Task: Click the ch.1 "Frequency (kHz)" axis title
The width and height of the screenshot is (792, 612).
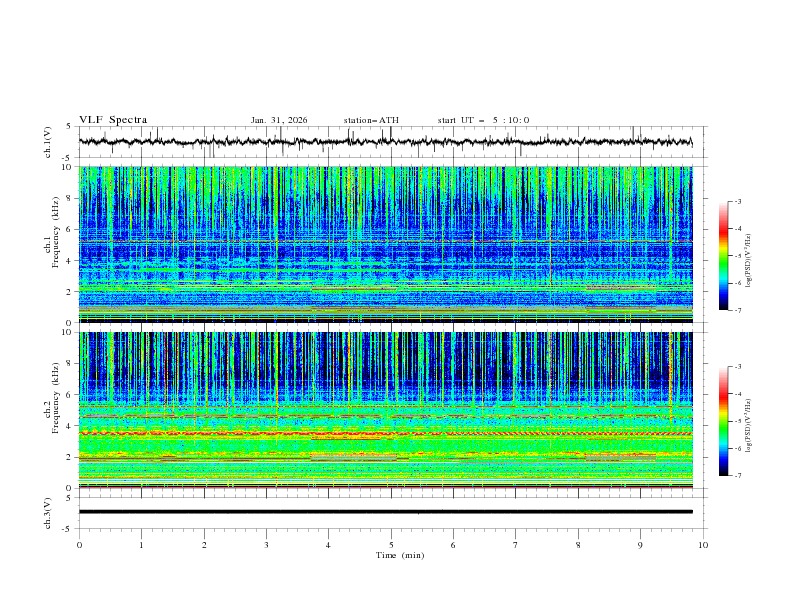Action: tap(55, 231)
